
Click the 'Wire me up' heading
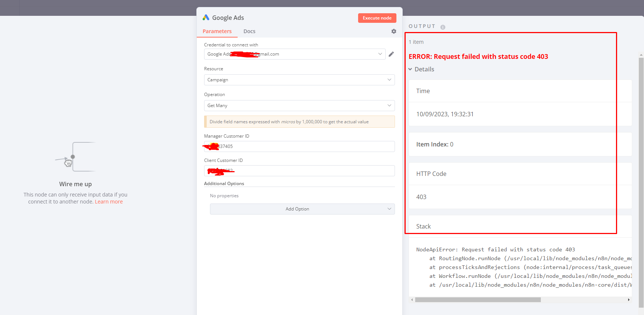tap(76, 184)
